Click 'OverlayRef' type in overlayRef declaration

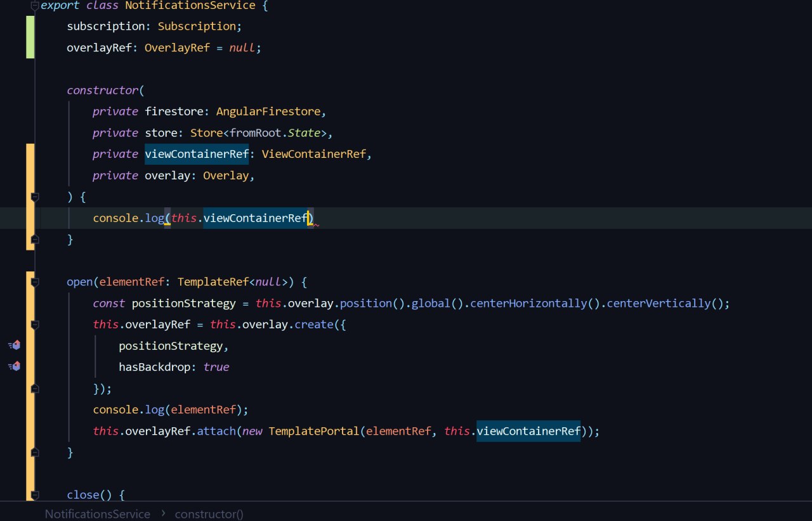pos(177,48)
